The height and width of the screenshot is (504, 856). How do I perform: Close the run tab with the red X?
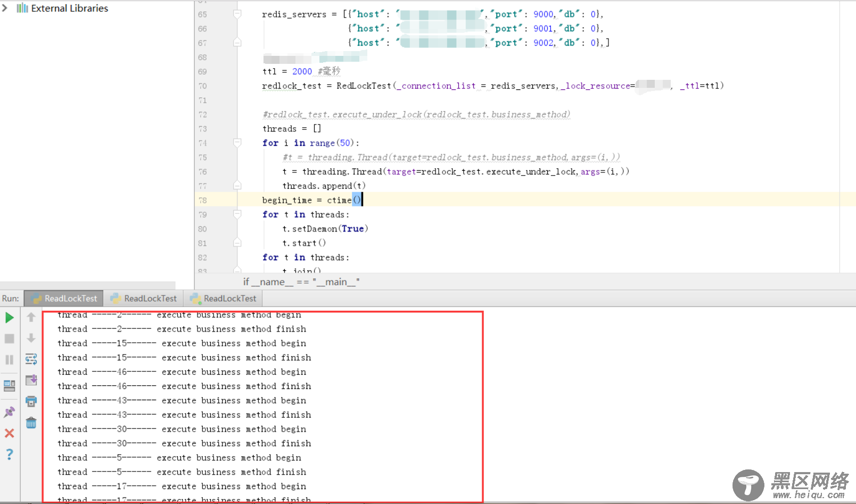[10, 433]
